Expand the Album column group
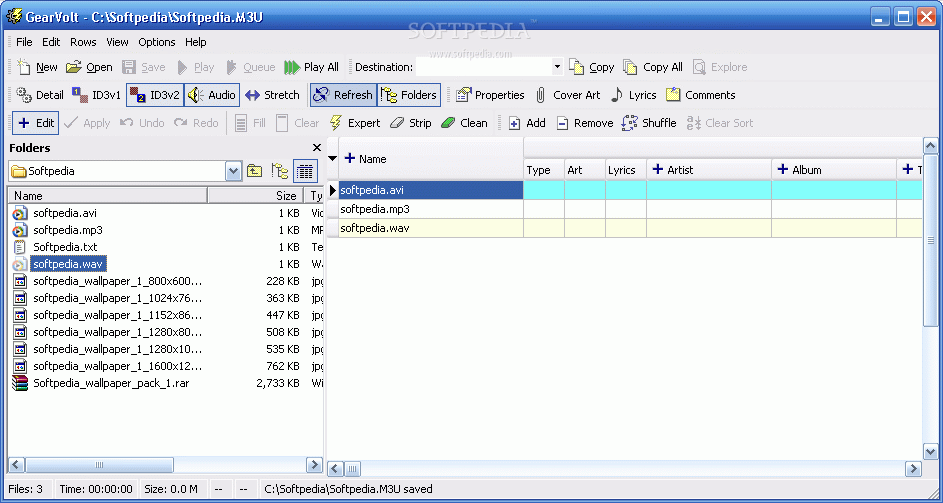The height and width of the screenshot is (503, 943). click(782, 170)
